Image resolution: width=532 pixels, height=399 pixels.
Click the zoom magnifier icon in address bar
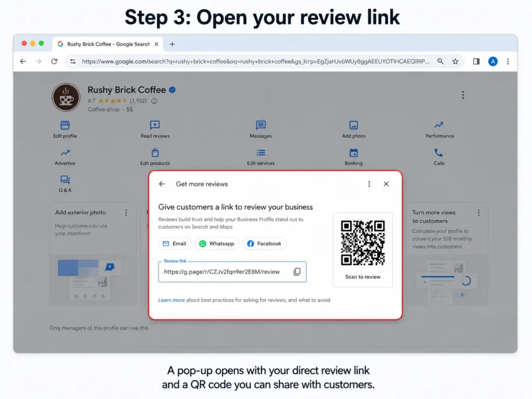click(440, 61)
